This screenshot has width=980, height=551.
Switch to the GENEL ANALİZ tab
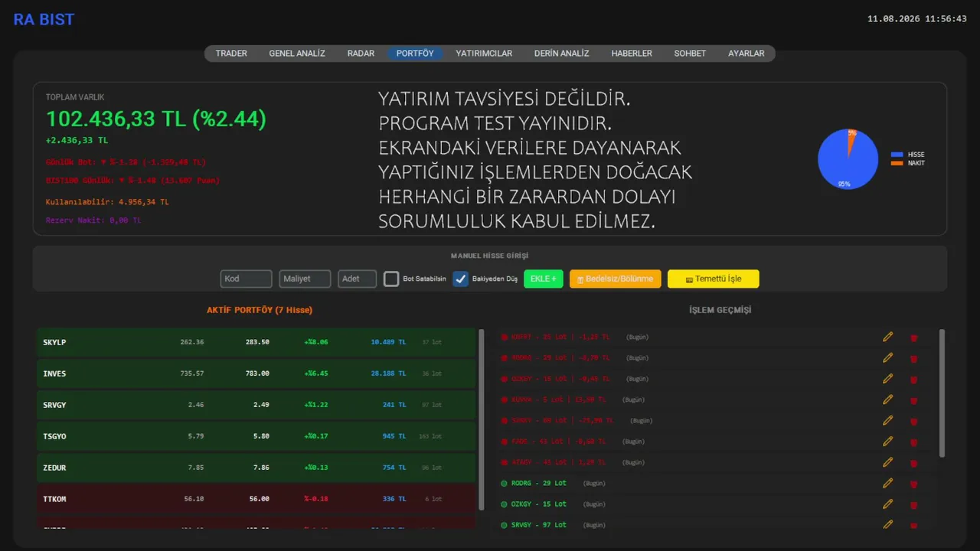pos(297,54)
